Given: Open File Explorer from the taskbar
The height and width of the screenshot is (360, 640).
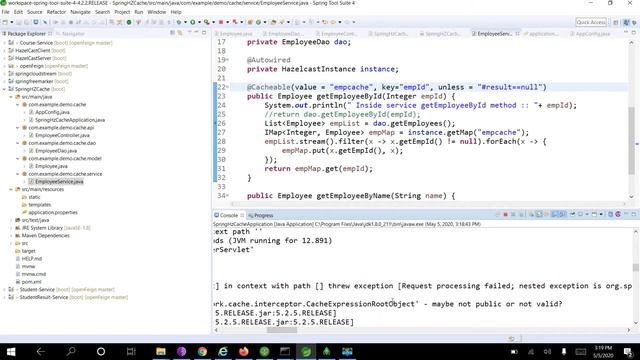Looking at the screenshot, I should pyautogui.click(x=161, y=351).
